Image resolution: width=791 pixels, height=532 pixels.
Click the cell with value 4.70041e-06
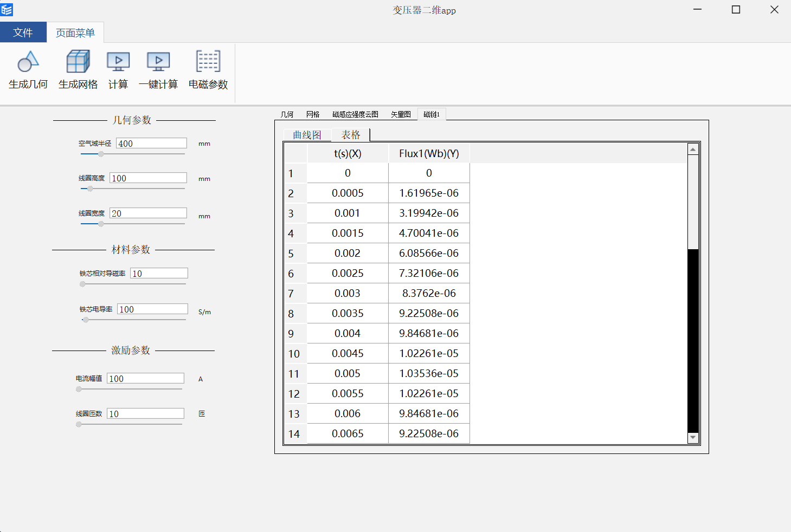[429, 233]
